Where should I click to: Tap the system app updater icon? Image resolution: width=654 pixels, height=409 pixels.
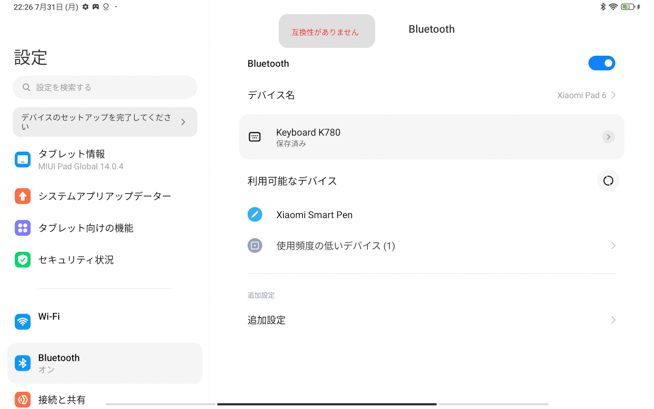click(23, 196)
